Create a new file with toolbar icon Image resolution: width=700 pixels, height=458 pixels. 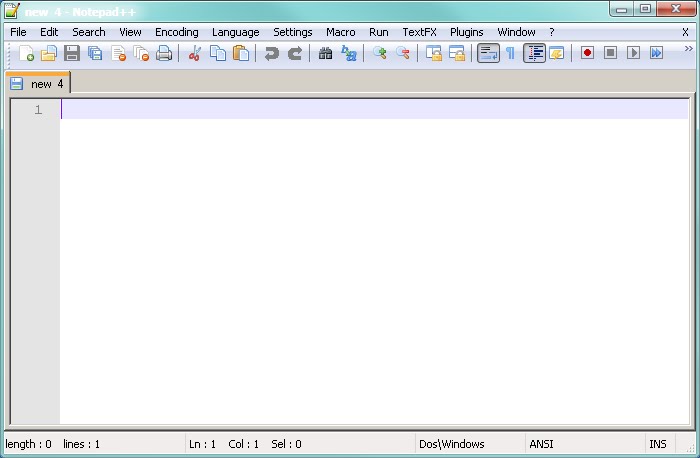coord(26,53)
